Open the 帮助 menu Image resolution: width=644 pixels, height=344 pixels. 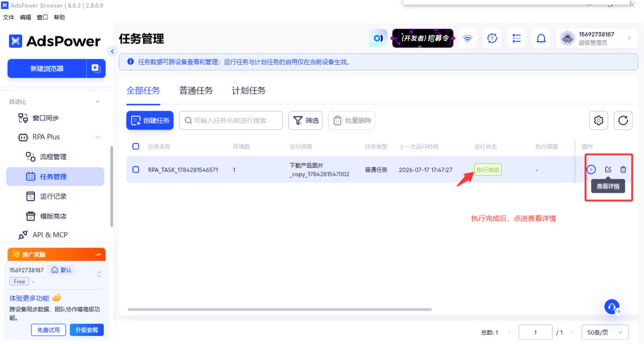coord(59,17)
